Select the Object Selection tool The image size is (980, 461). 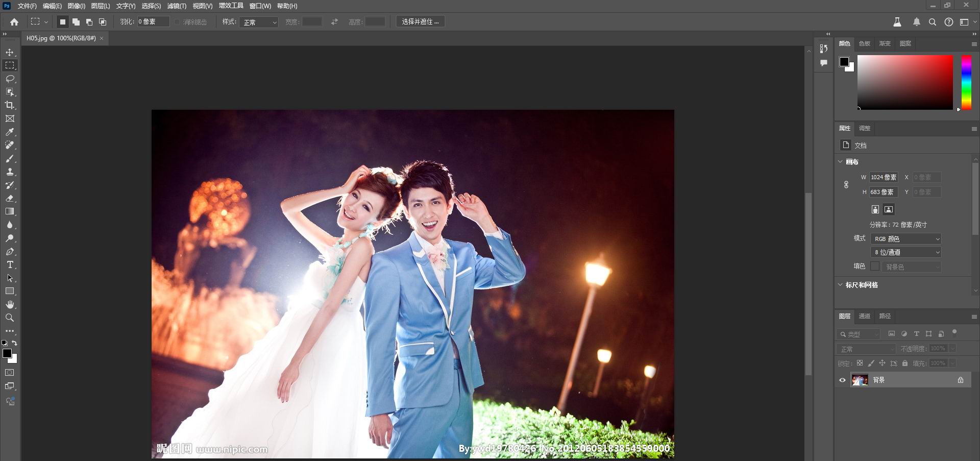click(10, 92)
